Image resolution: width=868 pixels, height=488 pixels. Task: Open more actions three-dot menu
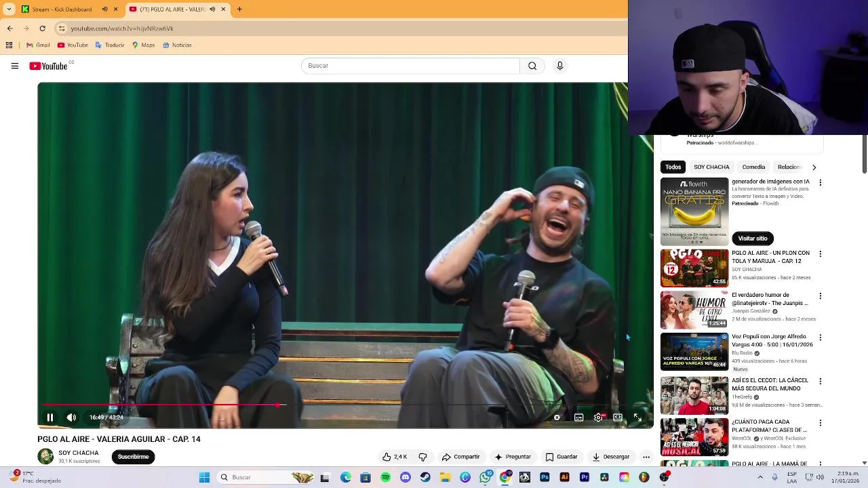pos(646,457)
